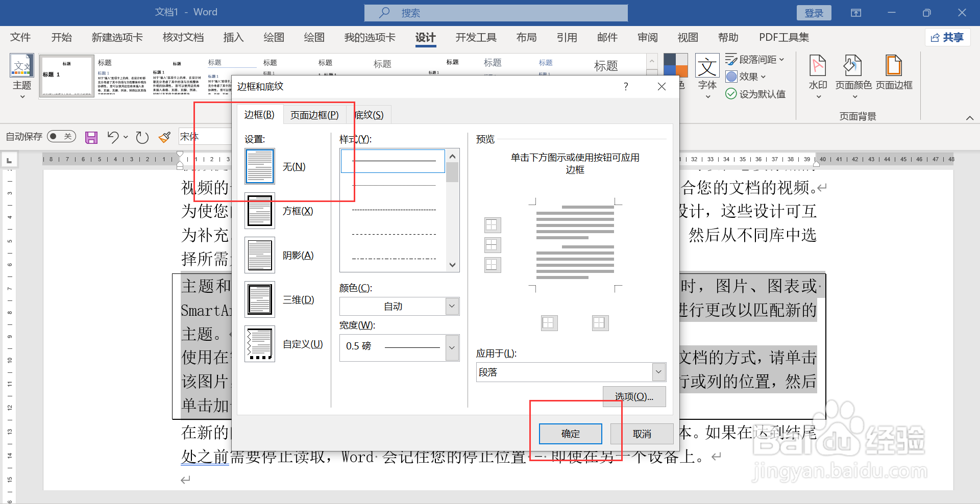This screenshot has width=980, height=504.
Task: Click the Cancel (取消) button
Action: (x=642, y=434)
